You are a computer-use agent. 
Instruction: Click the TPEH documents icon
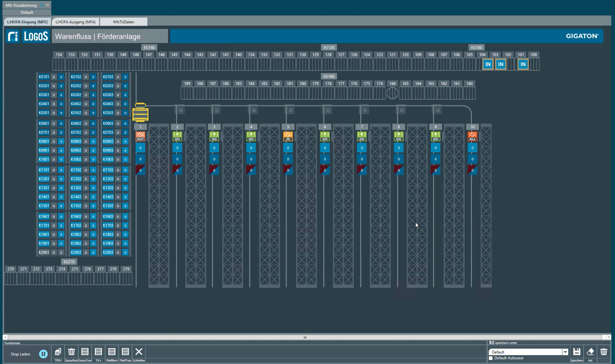pos(58,352)
